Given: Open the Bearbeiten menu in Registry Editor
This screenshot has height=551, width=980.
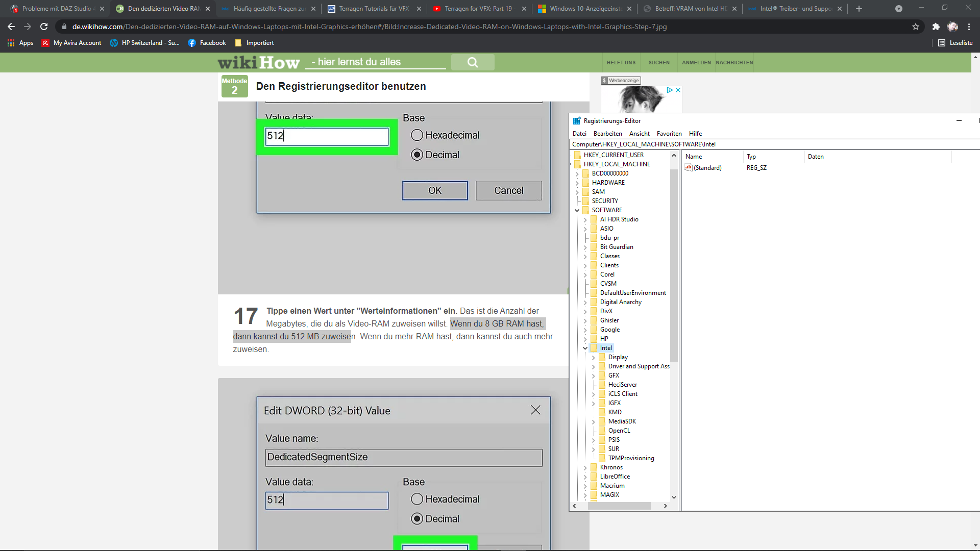Looking at the screenshot, I should pos(607,134).
